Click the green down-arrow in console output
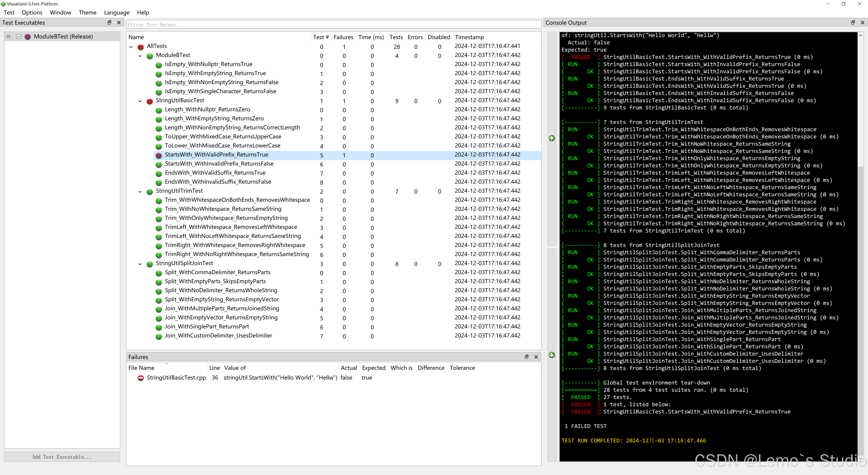868x475 pixels. tap(552, 355)
